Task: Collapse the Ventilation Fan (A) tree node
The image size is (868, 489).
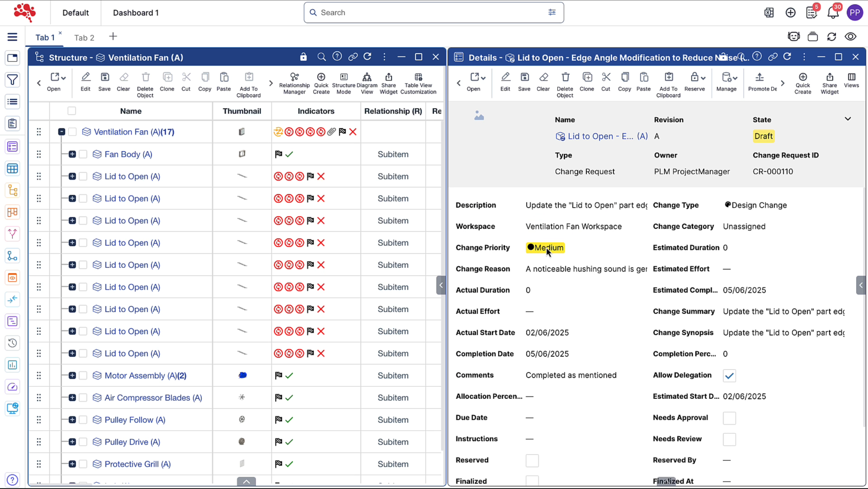Action: click(x=61, y=132)
